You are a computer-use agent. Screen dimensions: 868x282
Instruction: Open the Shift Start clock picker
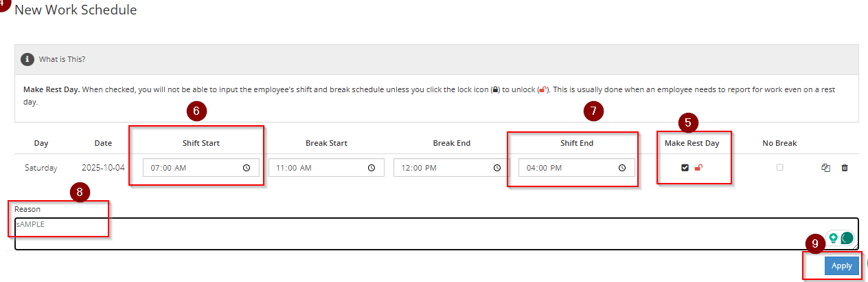pyautogui.click(x=247, y=168)
